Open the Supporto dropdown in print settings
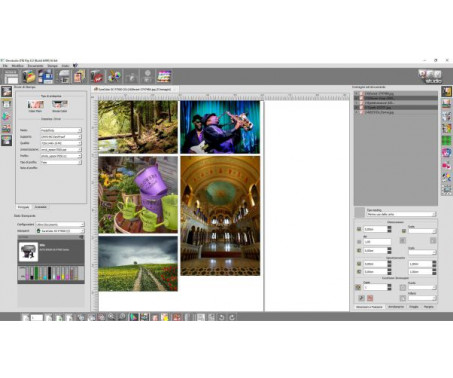The image size is (453, 378). [x=61, y=137]
